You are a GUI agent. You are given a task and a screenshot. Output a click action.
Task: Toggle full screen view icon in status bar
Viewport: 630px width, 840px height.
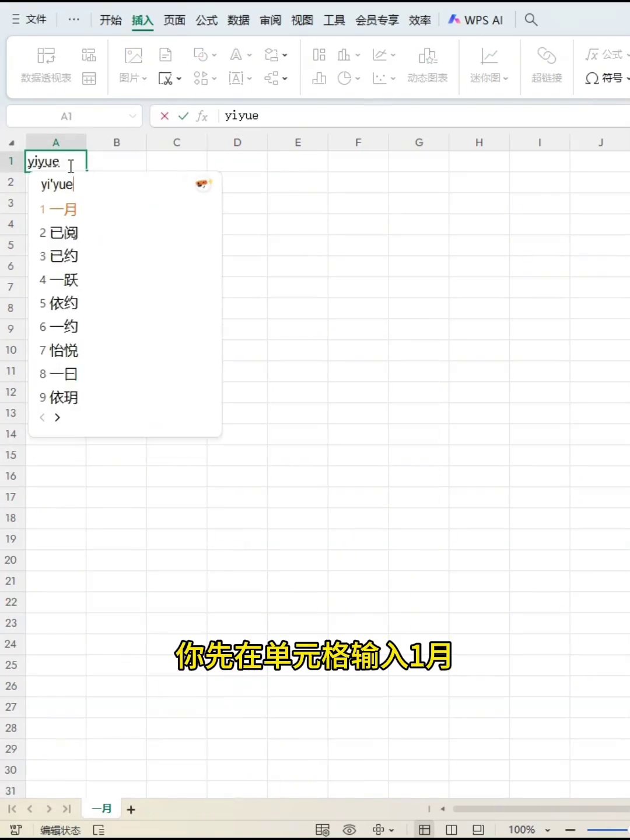point(478,829)
